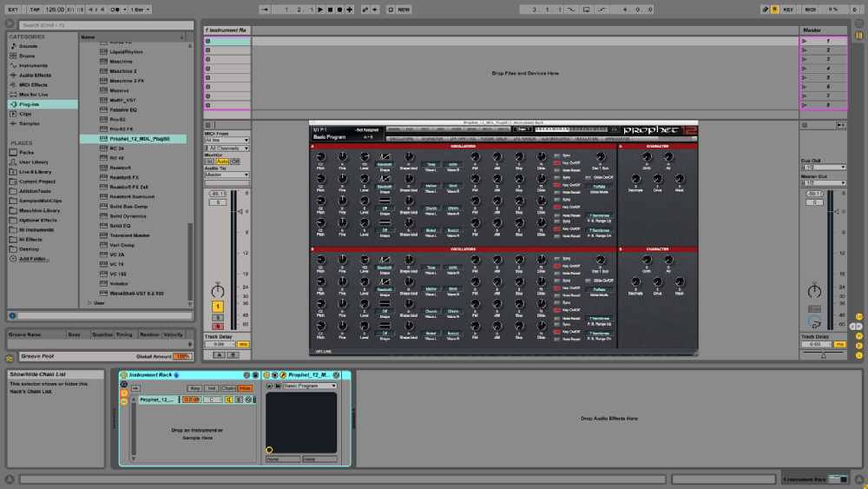Open the 1 Bar quantization dropdown
This screenshot has width=868, height=489.
coord(140,10)
